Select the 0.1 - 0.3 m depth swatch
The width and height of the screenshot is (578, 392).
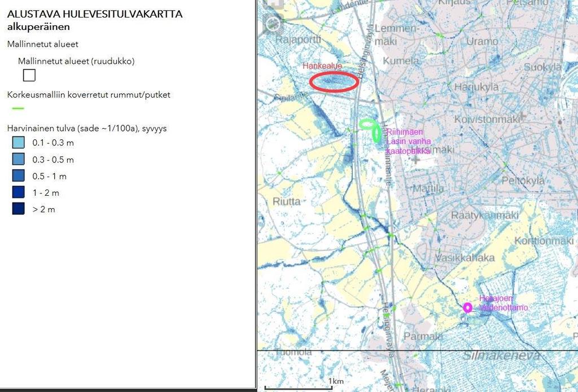click(x=19, y=143)
